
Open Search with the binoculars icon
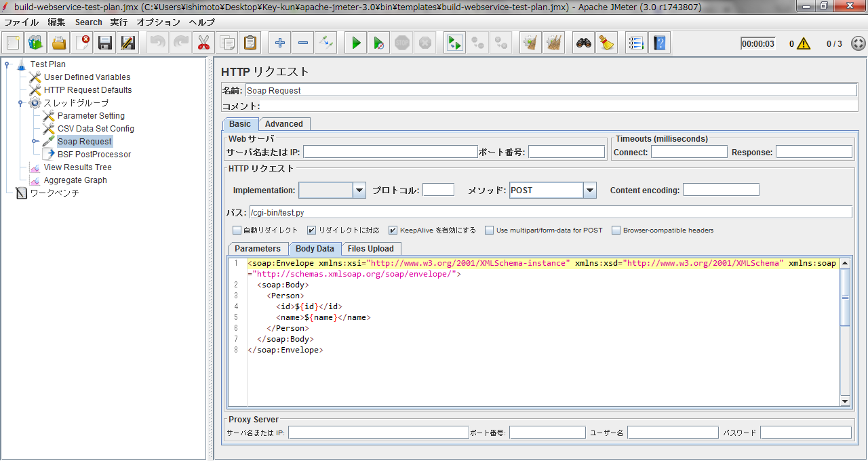(583, 43)
